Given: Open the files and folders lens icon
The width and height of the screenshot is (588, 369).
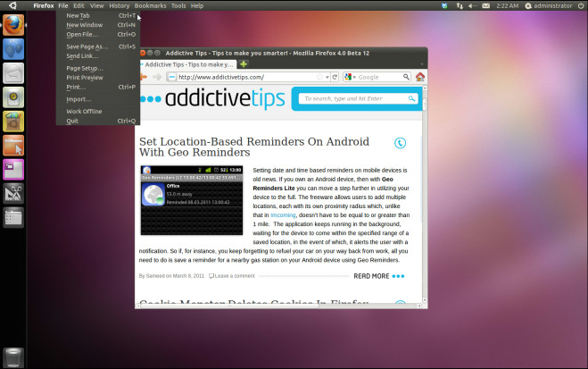Looking at the screenshot, I should (x=13, y=217).
